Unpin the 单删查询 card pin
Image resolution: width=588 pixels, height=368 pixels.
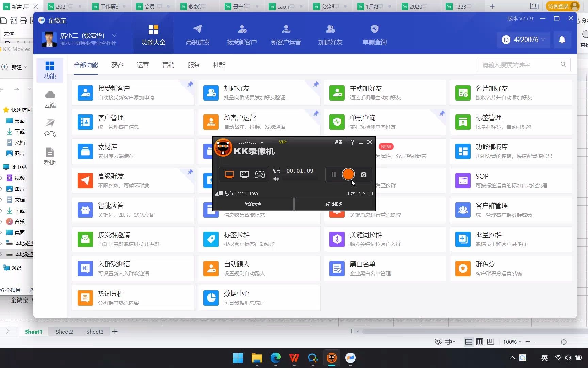tap(442, 113)
